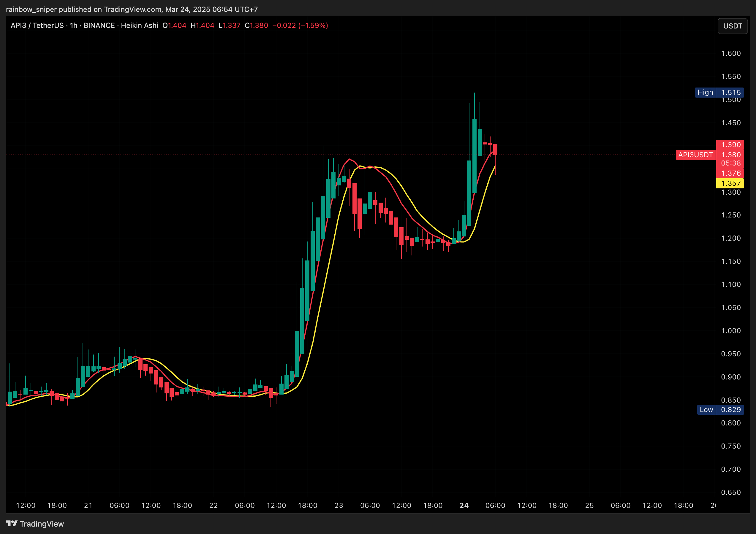Click the 1.600 price axis value
The image size is (756, 534).
pos(731,53)
